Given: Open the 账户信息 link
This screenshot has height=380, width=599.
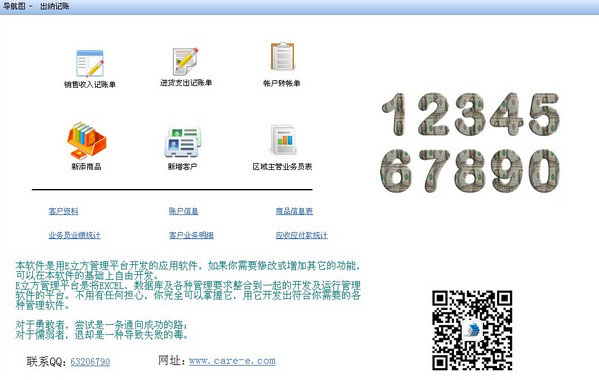Looking at the screenshot, I should point(183,211).
